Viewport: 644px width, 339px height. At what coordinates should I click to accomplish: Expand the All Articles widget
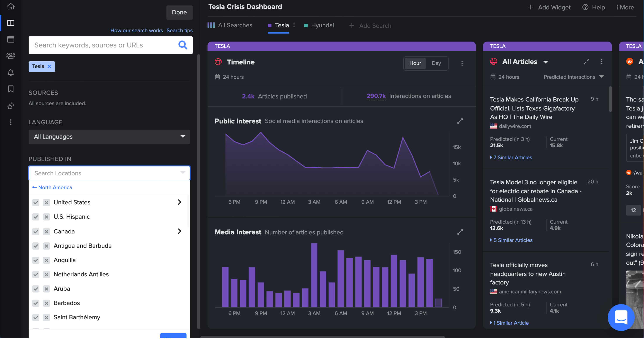(586, 62)
